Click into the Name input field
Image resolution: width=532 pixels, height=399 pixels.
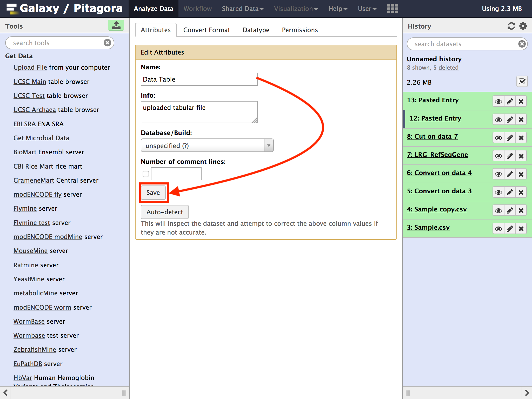(199, 79)
